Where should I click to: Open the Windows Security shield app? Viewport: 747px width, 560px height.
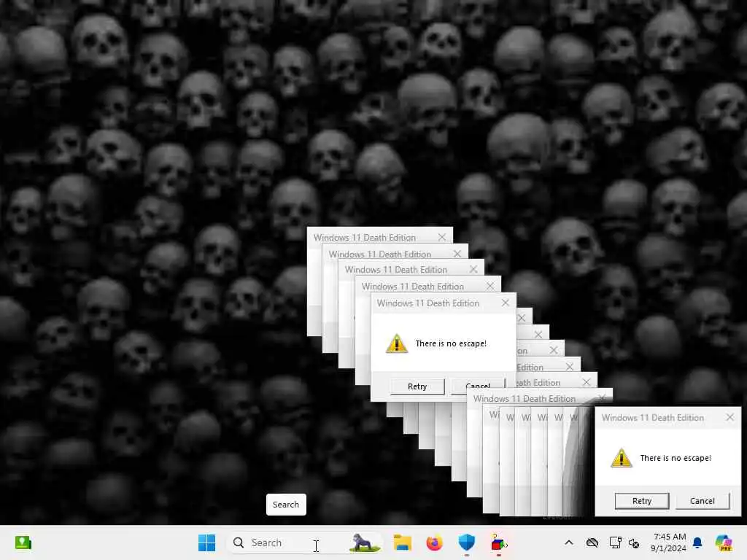[466, 542]
